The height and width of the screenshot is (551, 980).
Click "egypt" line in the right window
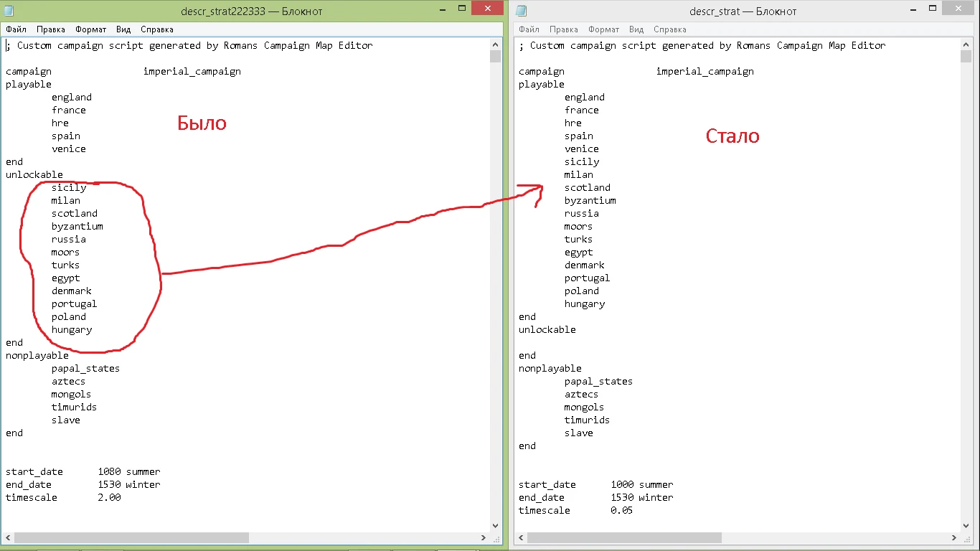[579, 252]
